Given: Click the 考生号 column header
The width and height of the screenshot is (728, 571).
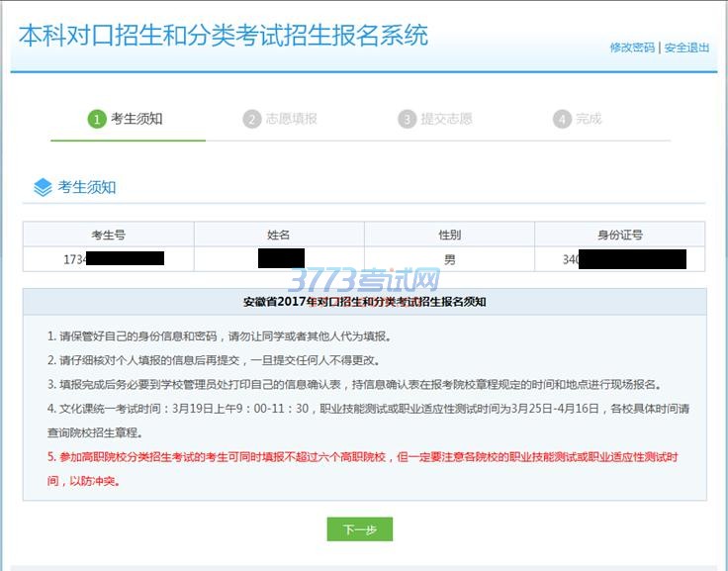Looking at the screenshot, I should 108,235.
